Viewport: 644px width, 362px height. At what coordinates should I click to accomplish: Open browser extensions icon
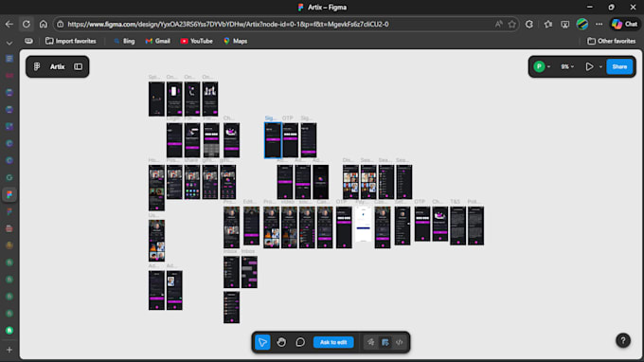click(529, 25)
